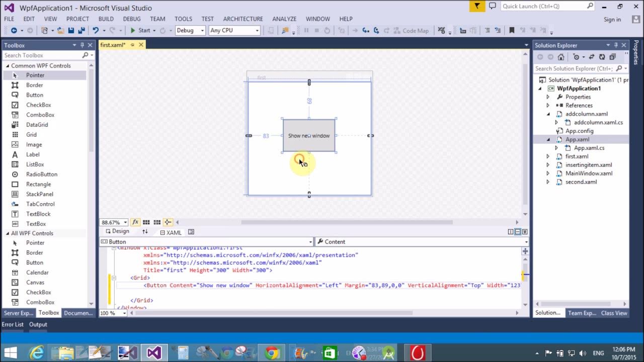Viewport: 644px width, 362px height.
Task: Open the Class View tab
Action: 614,313
